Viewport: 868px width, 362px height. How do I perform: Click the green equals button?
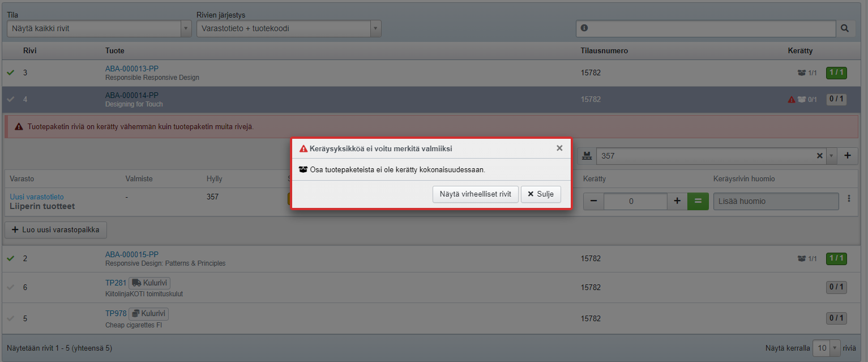click(x=698, y=201)
